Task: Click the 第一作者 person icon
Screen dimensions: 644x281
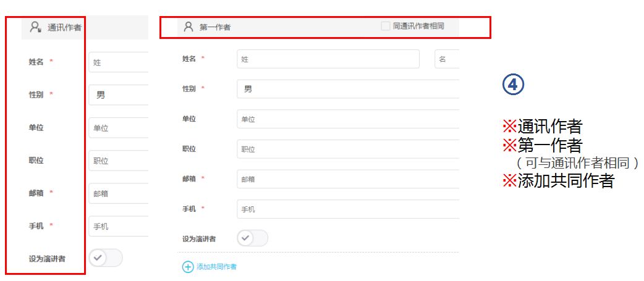Action: coord(188,27)
